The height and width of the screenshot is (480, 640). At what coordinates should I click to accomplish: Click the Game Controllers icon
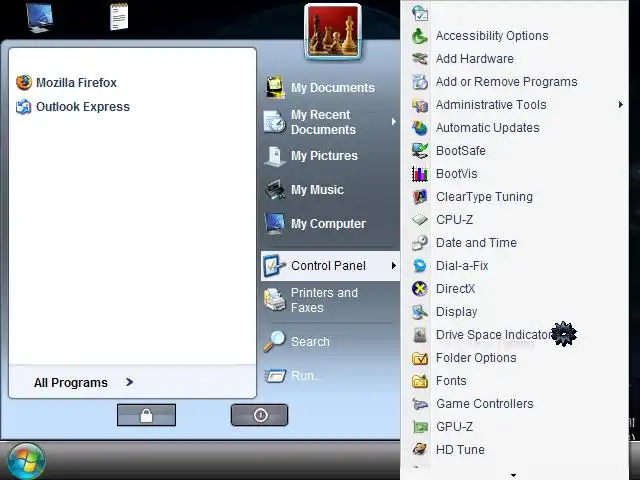(x=420, y=404)
